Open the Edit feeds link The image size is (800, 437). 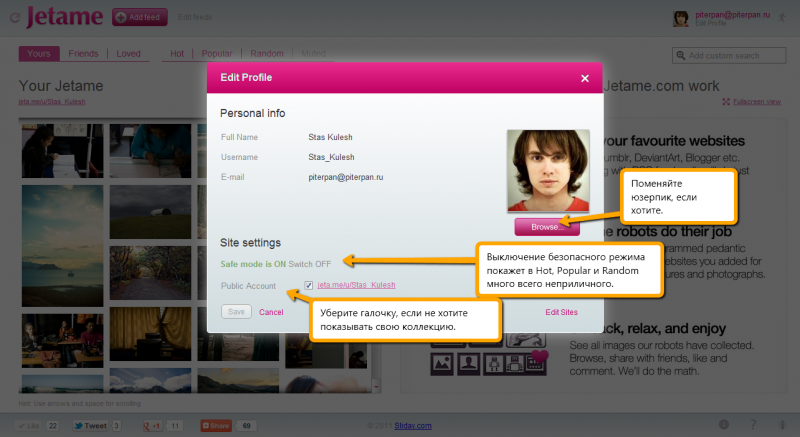coord(195,17)
